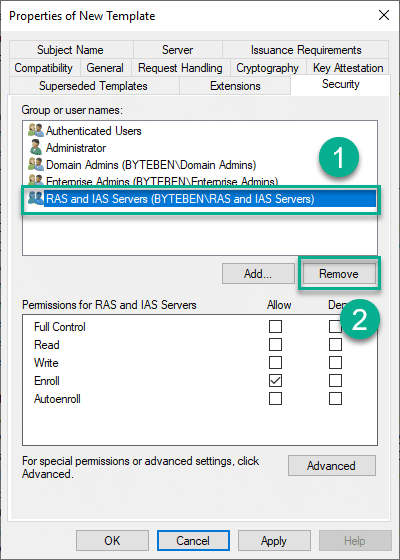Click the Add... button

(258, 274)
